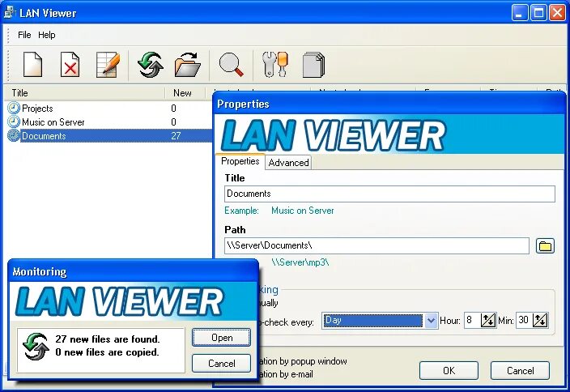
Task: Close the LAN Viewer window
Action: (557, 13)
